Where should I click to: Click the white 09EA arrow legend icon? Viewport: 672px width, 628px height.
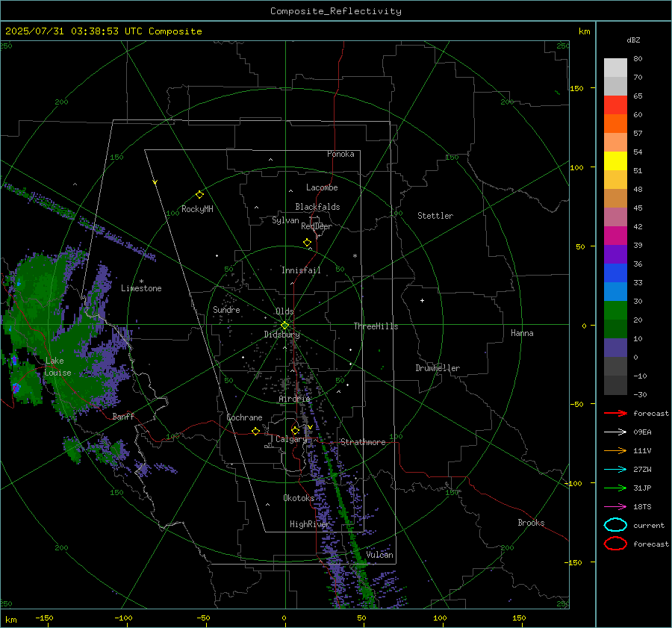[x=615, y=432]
